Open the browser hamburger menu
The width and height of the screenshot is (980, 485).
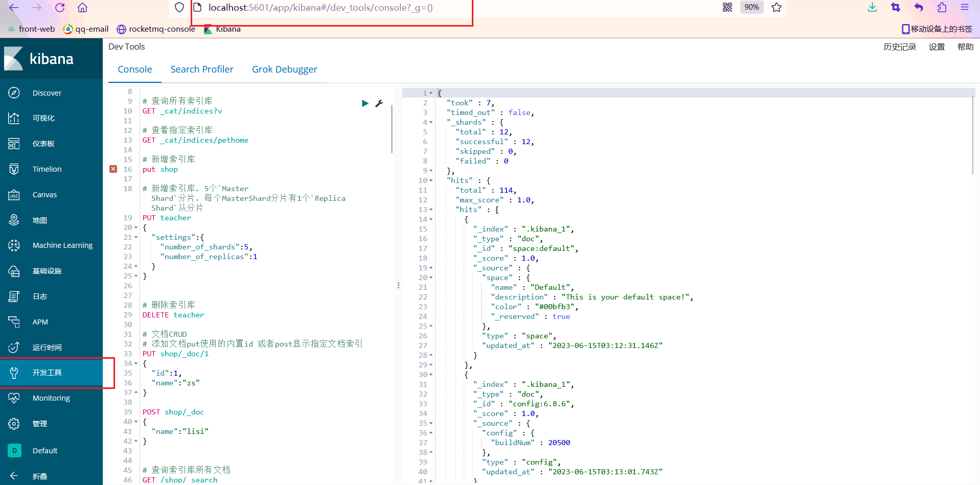pos(965,7)
